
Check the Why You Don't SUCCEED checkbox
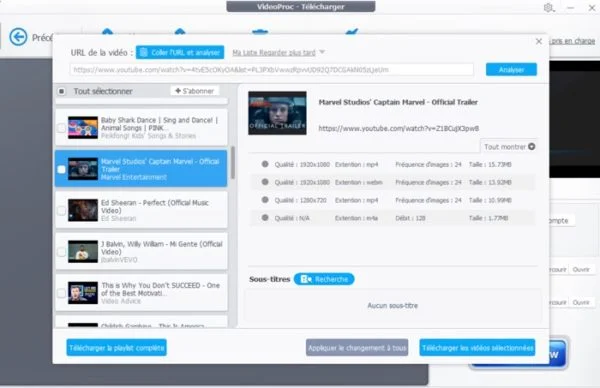click(61, 293)
